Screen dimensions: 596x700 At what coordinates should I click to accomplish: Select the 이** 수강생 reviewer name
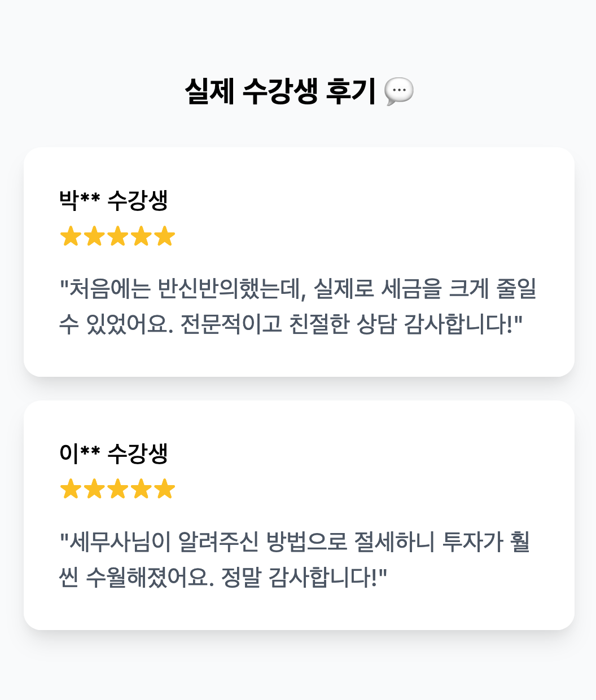[113, 453]
